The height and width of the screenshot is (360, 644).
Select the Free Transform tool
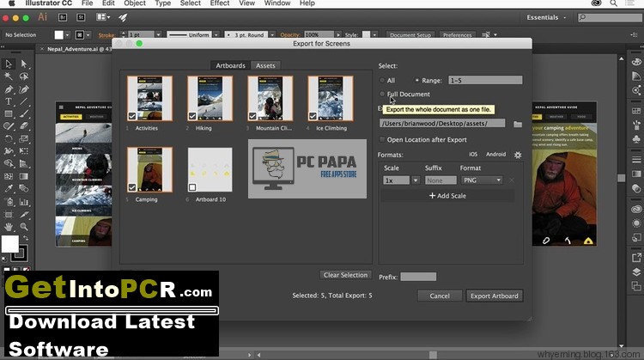(x=24, y=151)
